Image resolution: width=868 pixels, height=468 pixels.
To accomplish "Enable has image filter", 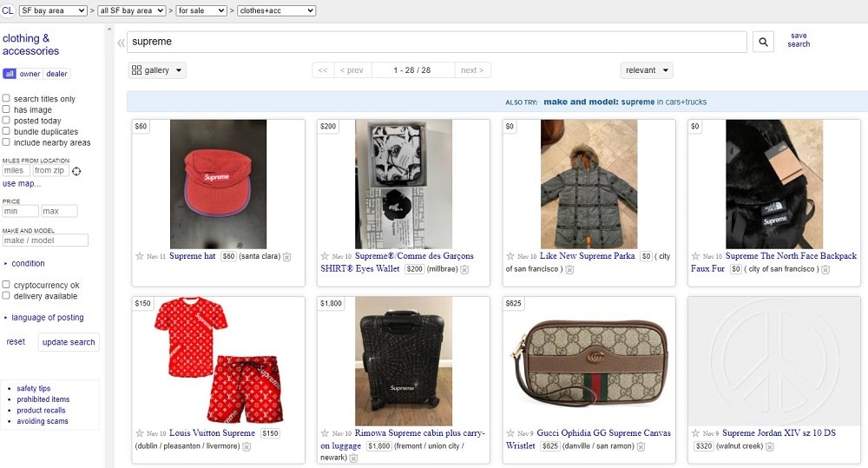I will (x=6, y=109).
